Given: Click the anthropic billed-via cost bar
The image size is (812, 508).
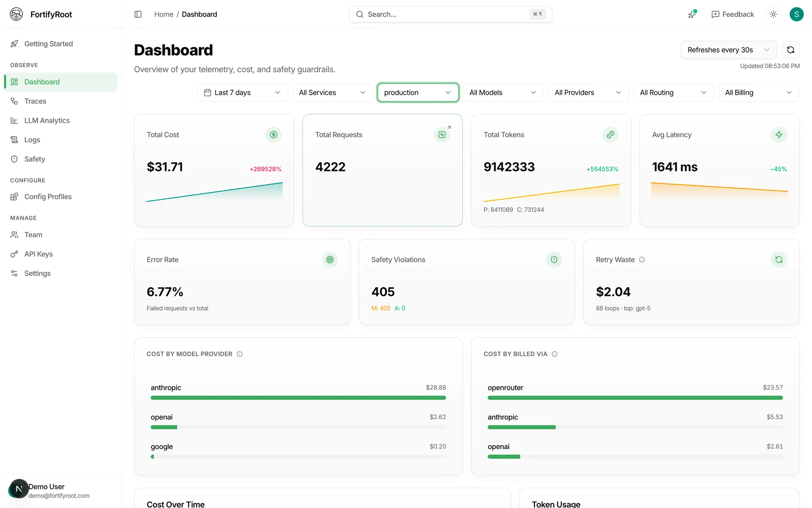Looking at the screenshot, I should click(635, 427).
